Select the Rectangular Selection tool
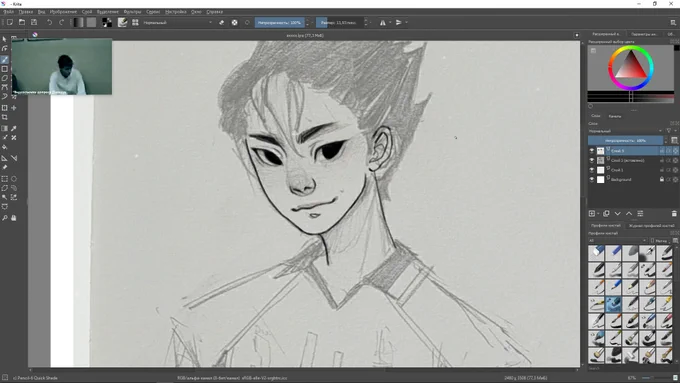 [5, 179]
